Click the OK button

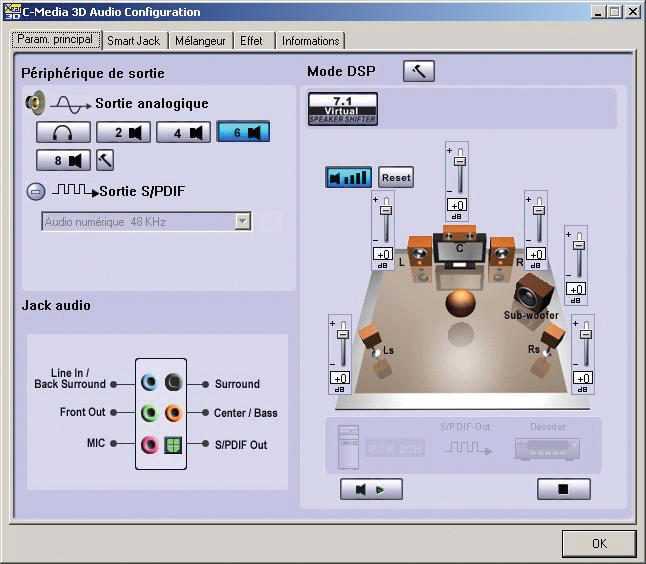599,543
